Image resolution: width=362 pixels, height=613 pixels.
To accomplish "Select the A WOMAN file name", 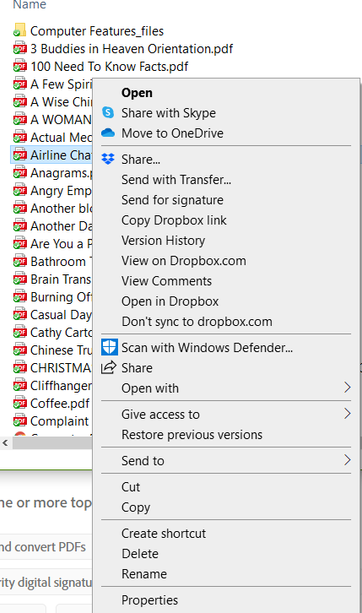I will click(x=61, y=120).
